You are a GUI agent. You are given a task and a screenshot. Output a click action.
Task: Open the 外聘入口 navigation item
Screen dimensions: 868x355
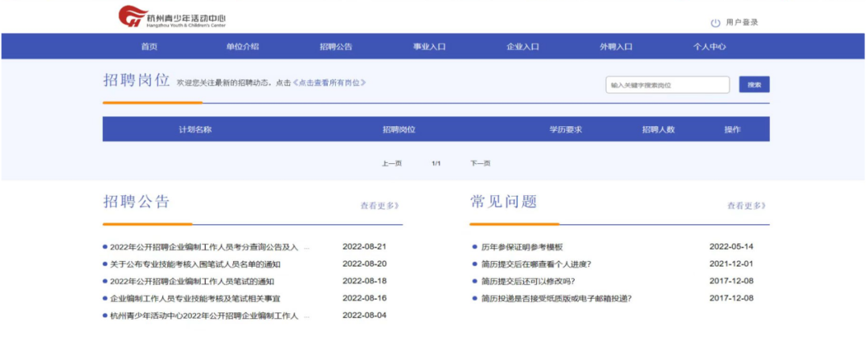(616, 47)
